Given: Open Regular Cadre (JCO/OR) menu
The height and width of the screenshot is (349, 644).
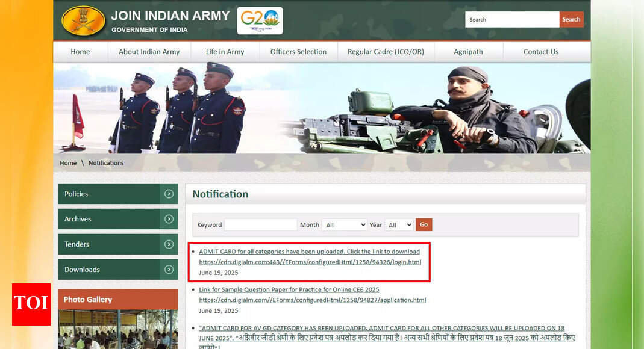Looking at the screenshot, I should coord(386,52).
